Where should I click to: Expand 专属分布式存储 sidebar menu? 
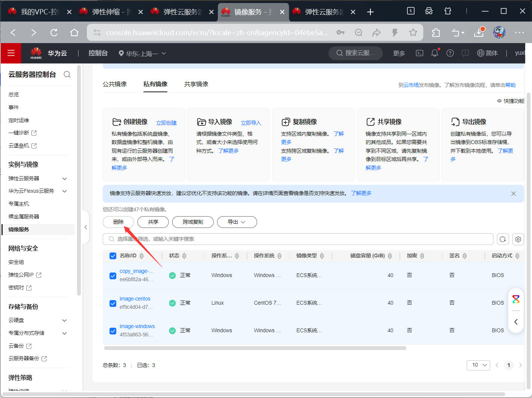tap(65, 333)
